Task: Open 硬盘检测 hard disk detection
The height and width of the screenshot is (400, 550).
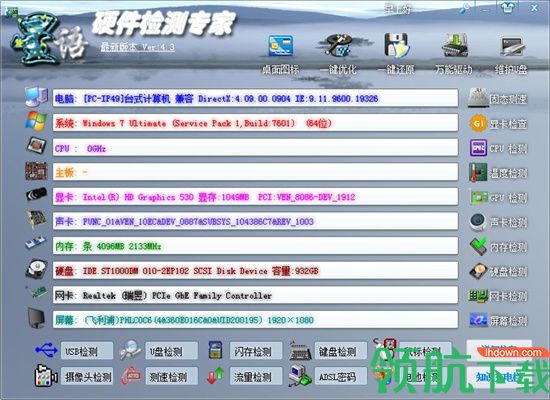Action: point(498,271)
